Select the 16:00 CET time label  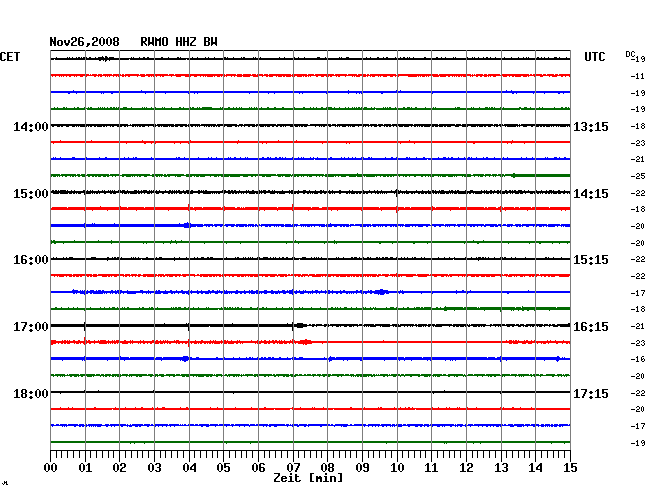click(x=31, y=260)
